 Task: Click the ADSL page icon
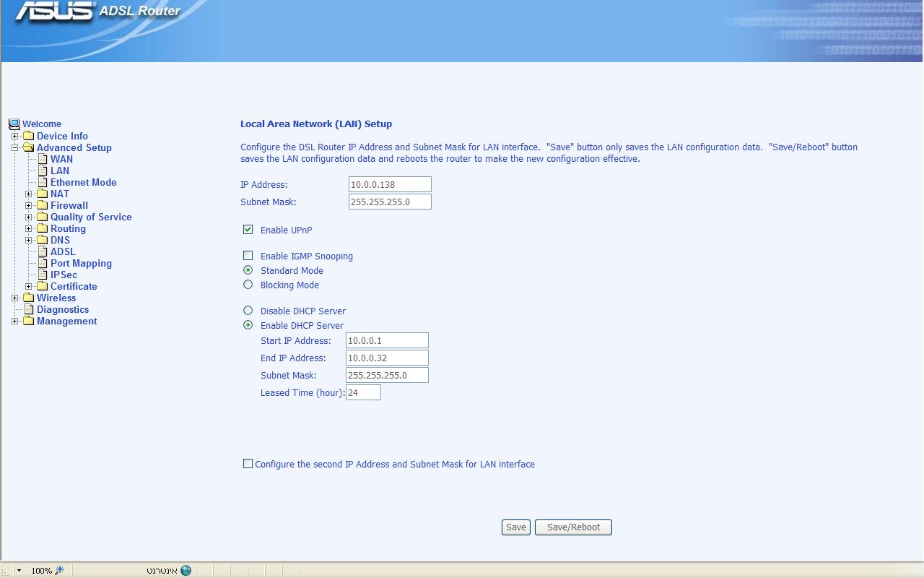coord(43,251)
